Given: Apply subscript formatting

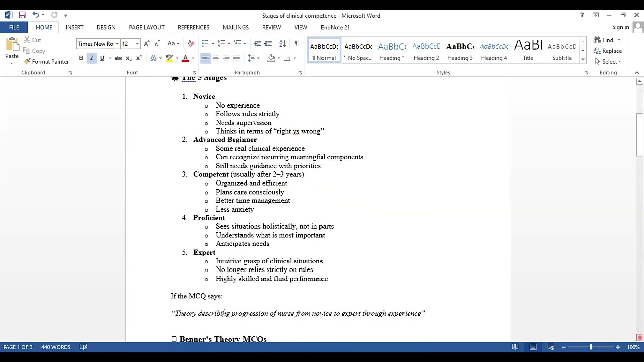Looking at the screenshot, I should (129, 58).
